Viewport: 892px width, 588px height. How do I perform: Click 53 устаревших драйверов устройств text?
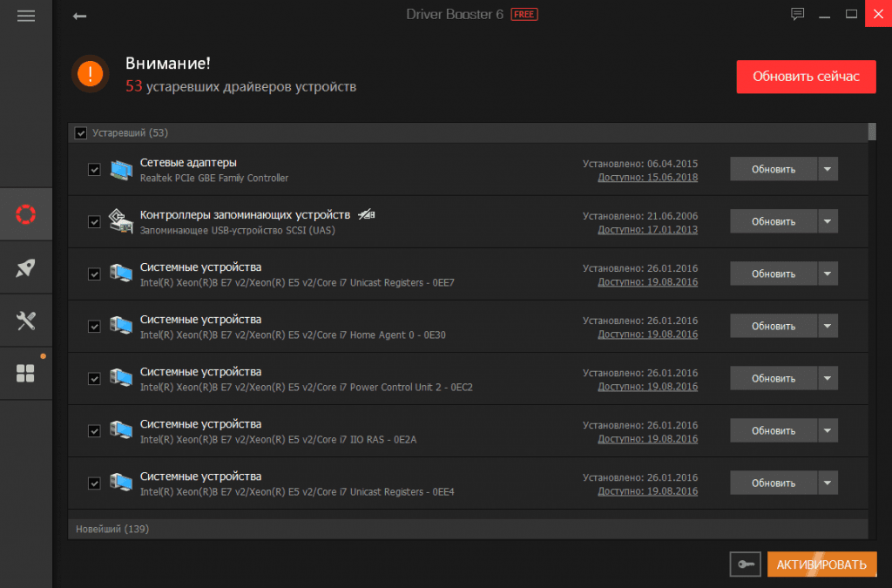[240, 86]
